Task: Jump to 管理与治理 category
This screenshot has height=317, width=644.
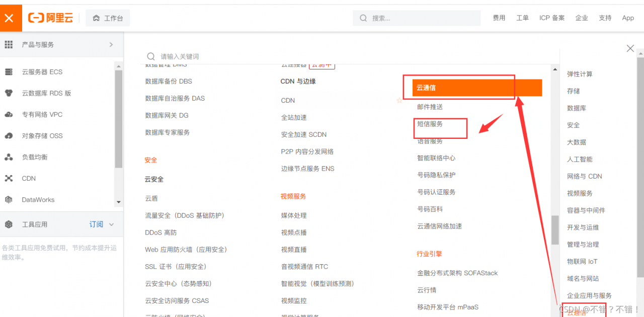Action: [583, 245]
